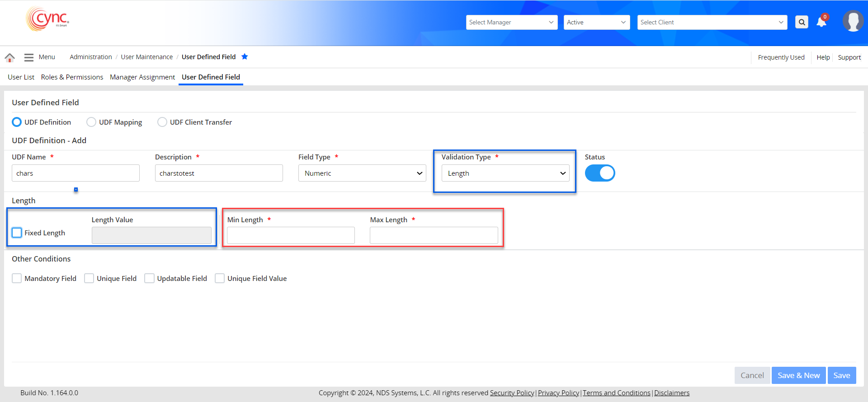This screenshot has height=402, width=868.
Task: Open the notifications bell icon
Action: [821, 22]
